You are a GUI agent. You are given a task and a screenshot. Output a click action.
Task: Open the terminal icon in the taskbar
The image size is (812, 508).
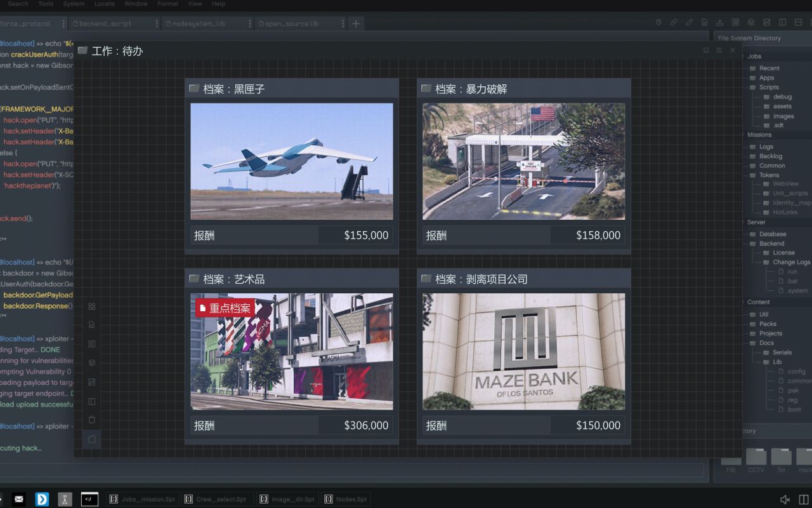click(89, 499)
